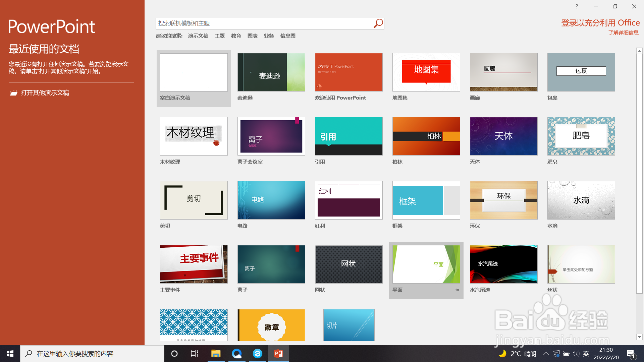Choose the 地图集 template thumbnail
Screen dimensions: 644x362
click(x=426, y=72)
